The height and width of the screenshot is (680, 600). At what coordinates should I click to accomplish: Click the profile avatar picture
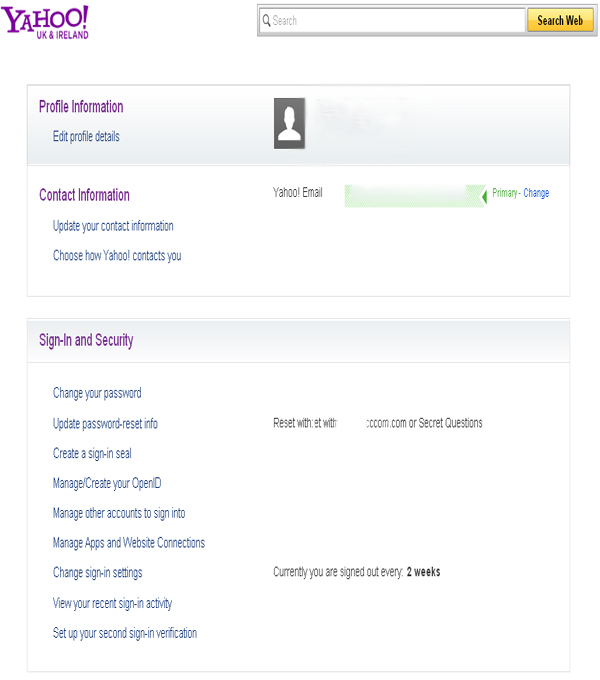click(x=289, y=124)
